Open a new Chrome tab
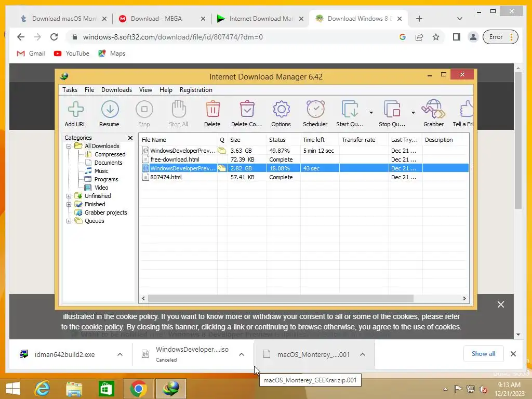 click(x=419, y=19)
